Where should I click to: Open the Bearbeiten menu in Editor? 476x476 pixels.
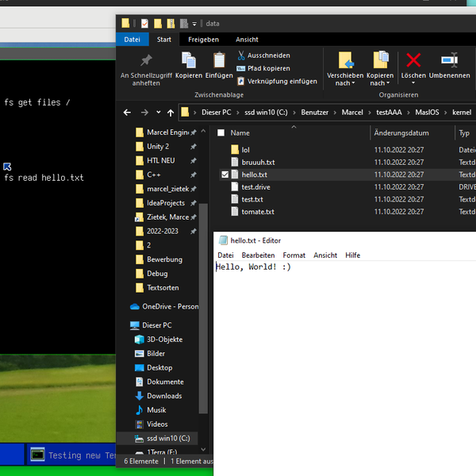tap(258, 255)
